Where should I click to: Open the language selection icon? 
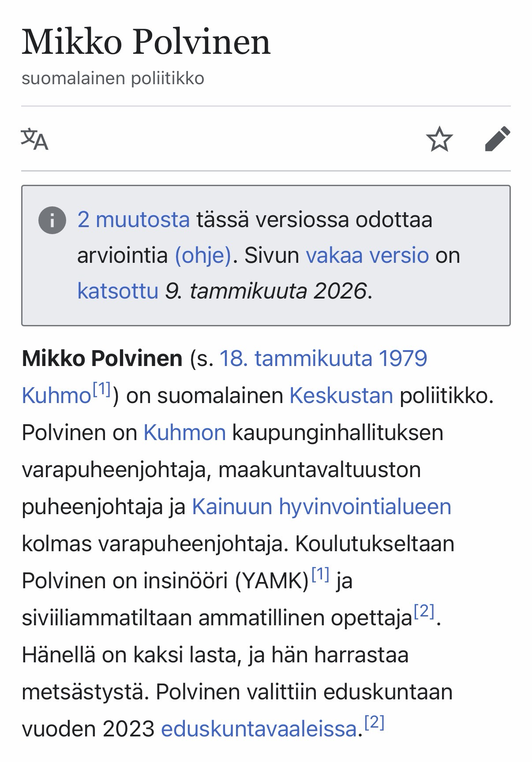tap(34, 139)
